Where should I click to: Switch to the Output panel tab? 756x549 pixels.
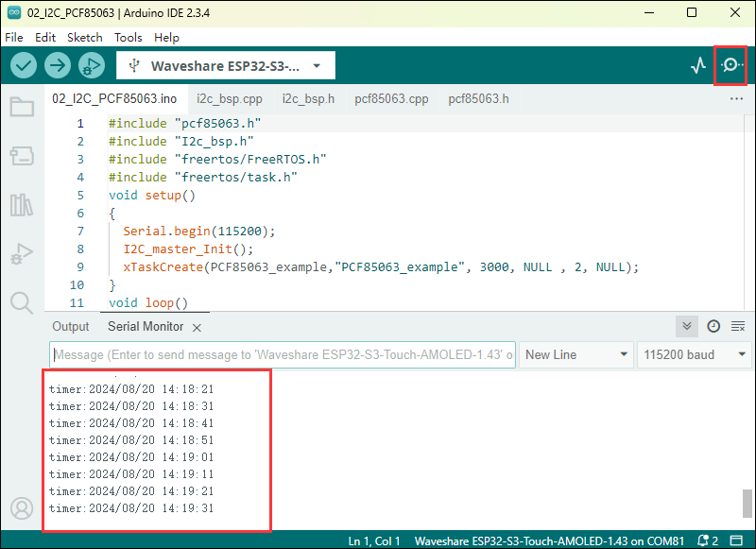click(71, 327)
